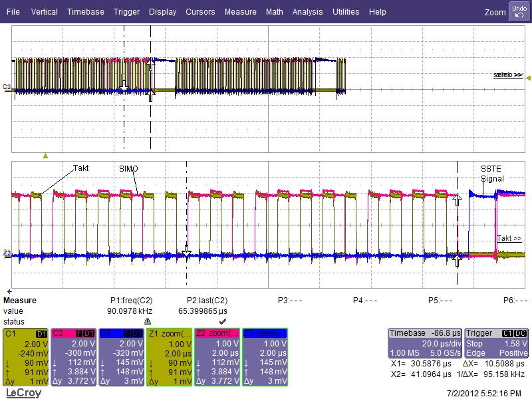Click the cursor down-arrow on the upper grid's dotted line

pos(124,86)
